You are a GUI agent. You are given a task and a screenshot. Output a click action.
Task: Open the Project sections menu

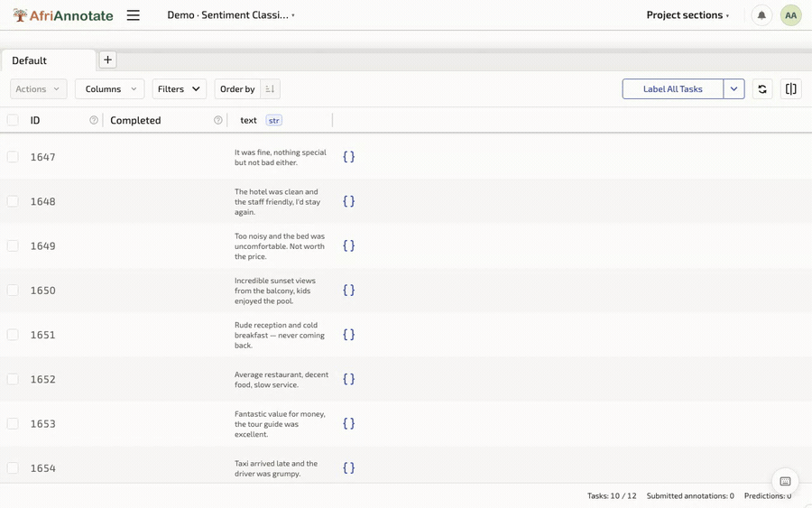coord(687,15)
